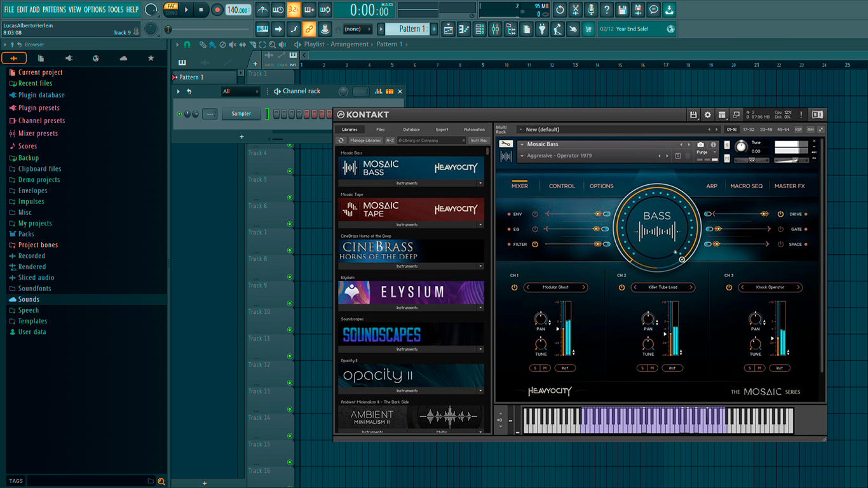Toggle CH 3 power button
Viewport: 868px width, 488px height.
729,288
